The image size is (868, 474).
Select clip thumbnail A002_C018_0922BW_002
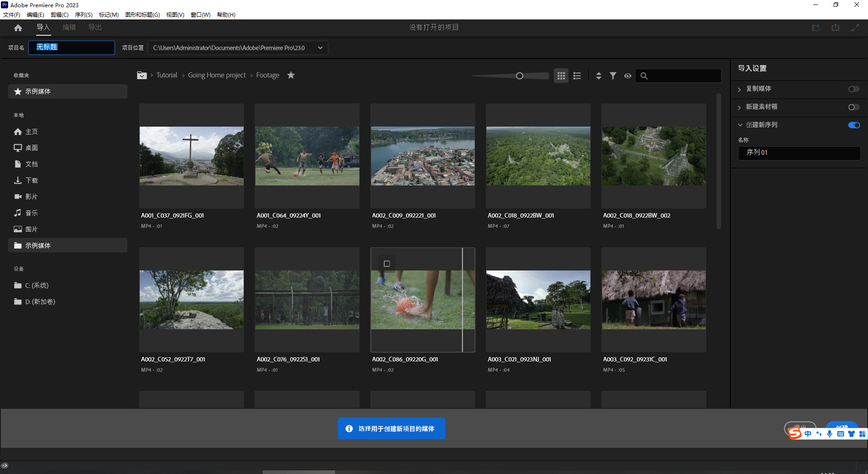point(654,156)
